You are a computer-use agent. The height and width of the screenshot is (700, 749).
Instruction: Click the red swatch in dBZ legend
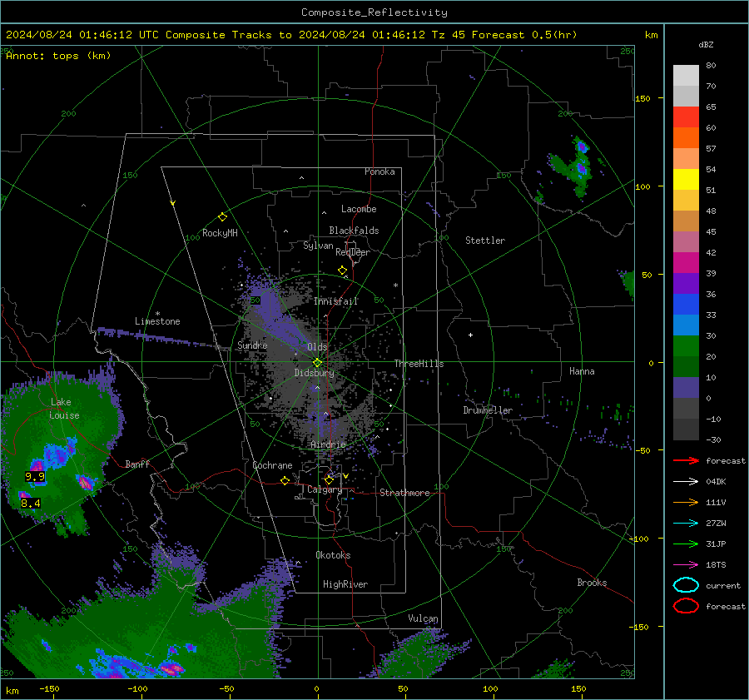coord(686,117)
